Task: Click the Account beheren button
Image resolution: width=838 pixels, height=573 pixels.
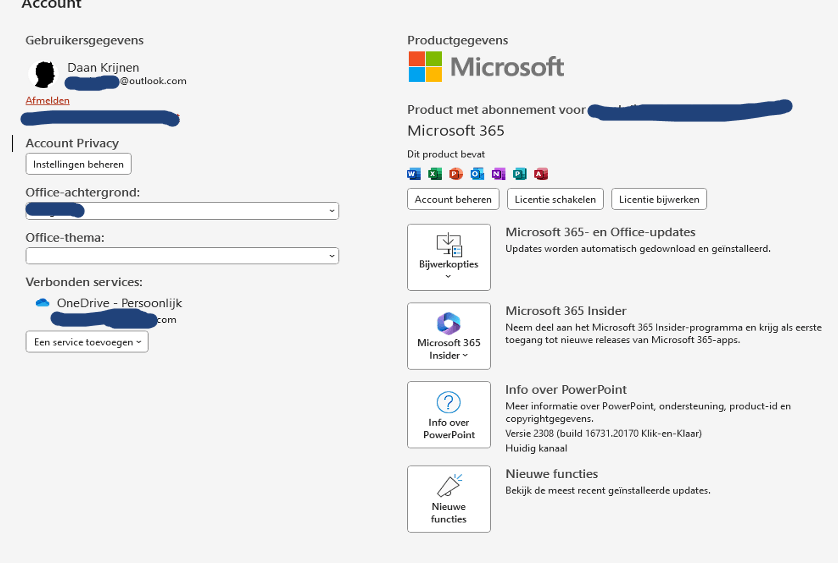Action: point(453,199)
